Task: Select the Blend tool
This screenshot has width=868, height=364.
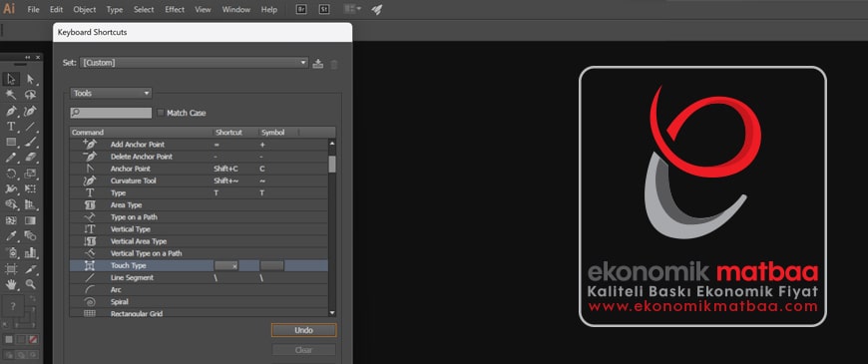Action: [x=31, y=236]
